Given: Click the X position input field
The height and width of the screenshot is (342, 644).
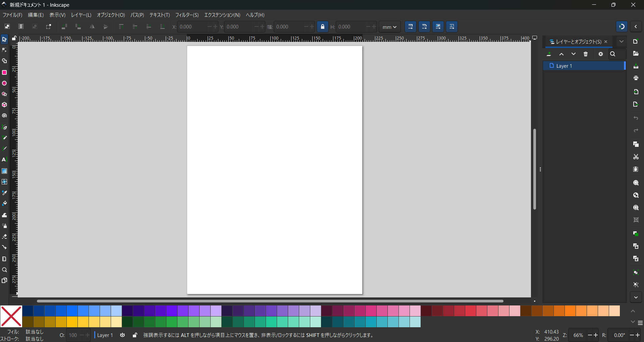Looking at the screenshot, I should (x=191, y=27).
